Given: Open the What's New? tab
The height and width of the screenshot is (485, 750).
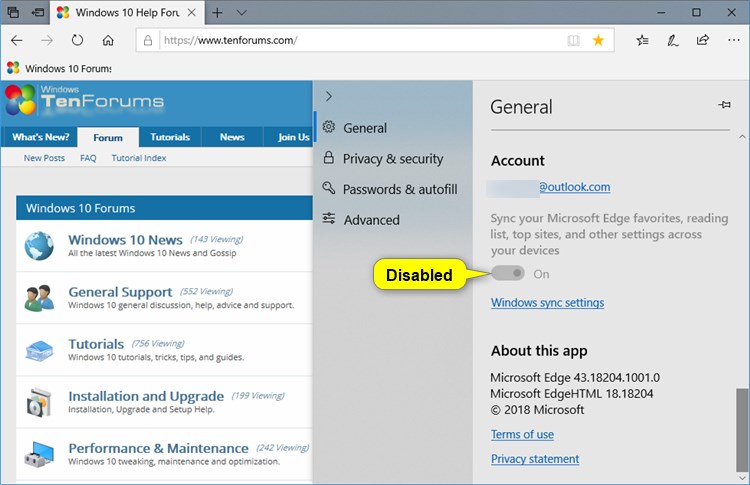Looking at the screenshot, I should pyautogui.click(x=41, y=137).
